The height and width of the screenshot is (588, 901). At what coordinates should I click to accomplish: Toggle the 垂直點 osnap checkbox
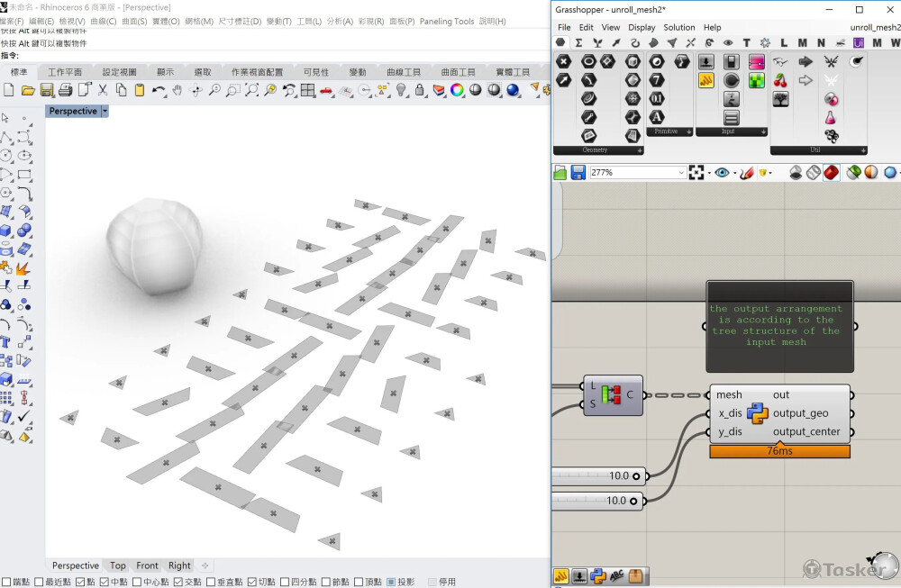click(x=210, y=582)
